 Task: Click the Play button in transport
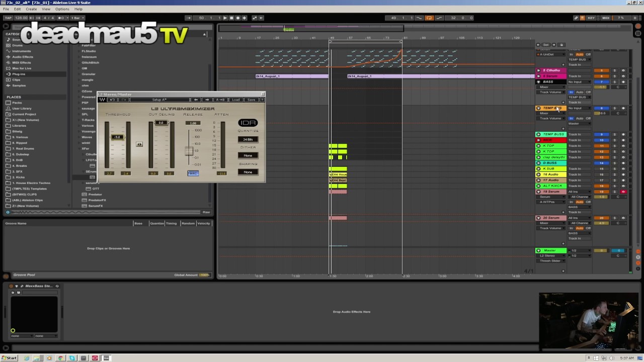click(225, 18)
